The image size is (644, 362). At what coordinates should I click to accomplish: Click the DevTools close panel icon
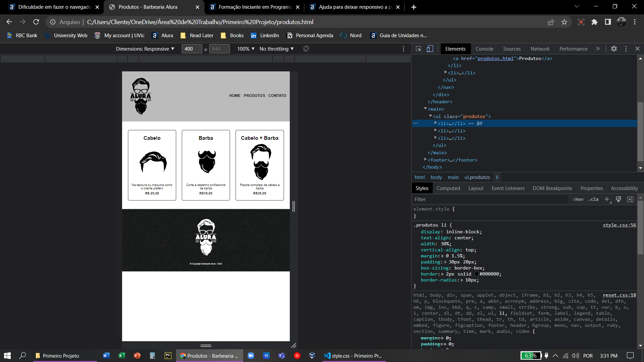637,49
